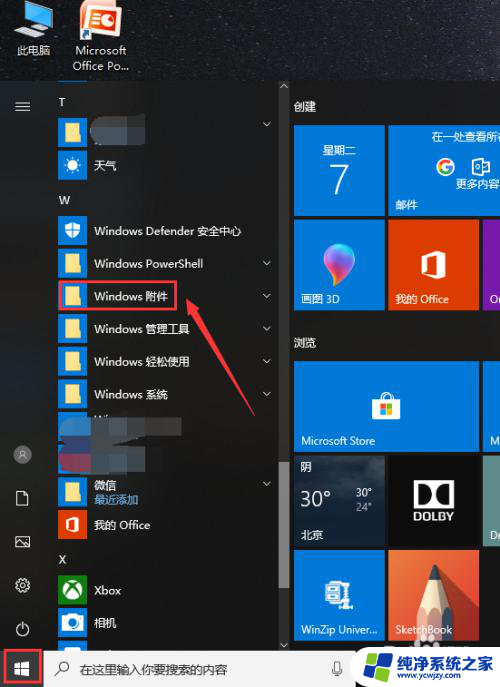Click the 浏览 tile group title
The width and height of the screenshot is (500, 687).
pos(305,343)
